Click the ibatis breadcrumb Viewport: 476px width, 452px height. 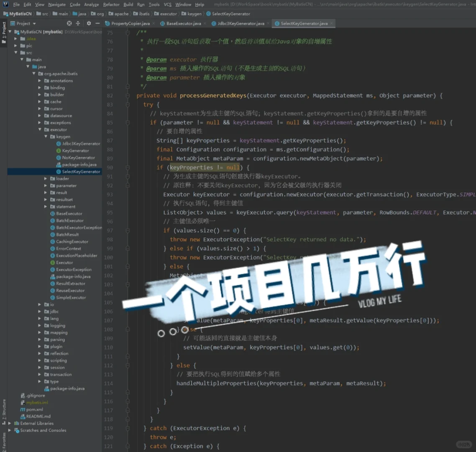(x=141, y=14)
